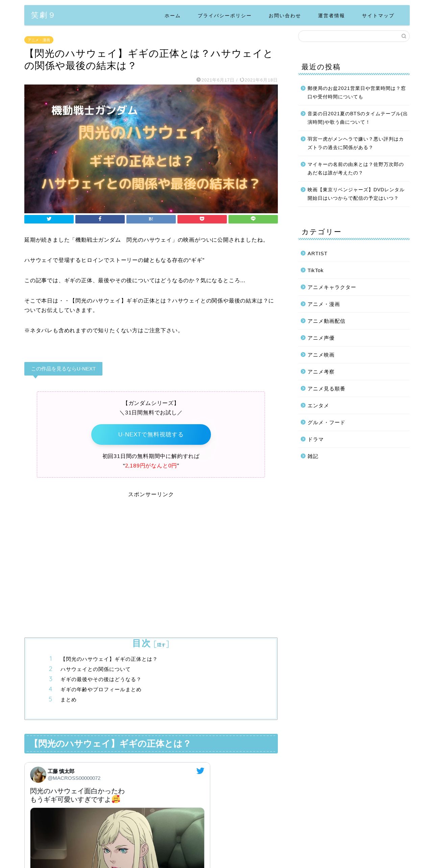The image size is (434, 868).
Task: Collapse table of contents with 隠す
Action: click(x=161, y=645)
